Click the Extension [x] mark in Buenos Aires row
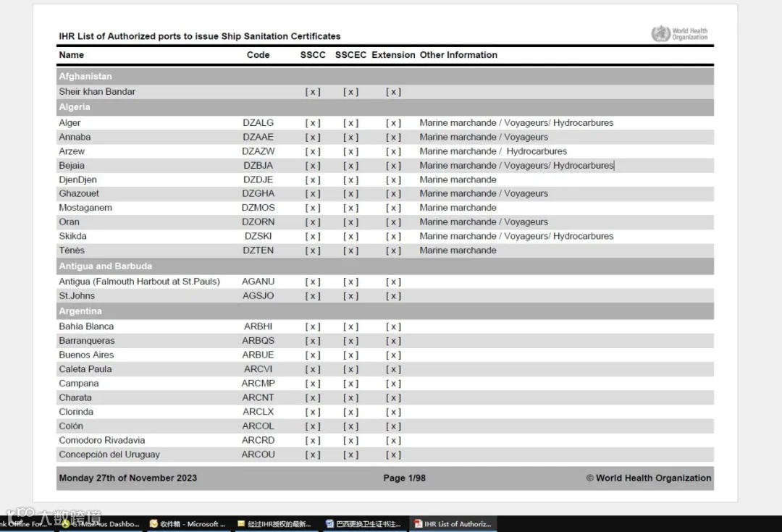Screen dimensions: 782x532 click(393, 355)
